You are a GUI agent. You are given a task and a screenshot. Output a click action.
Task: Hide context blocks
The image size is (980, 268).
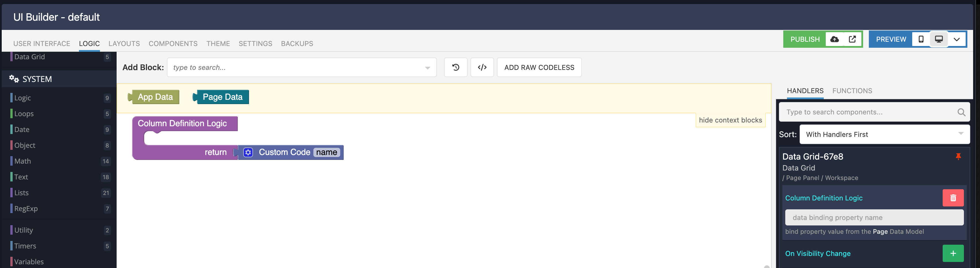730,120
